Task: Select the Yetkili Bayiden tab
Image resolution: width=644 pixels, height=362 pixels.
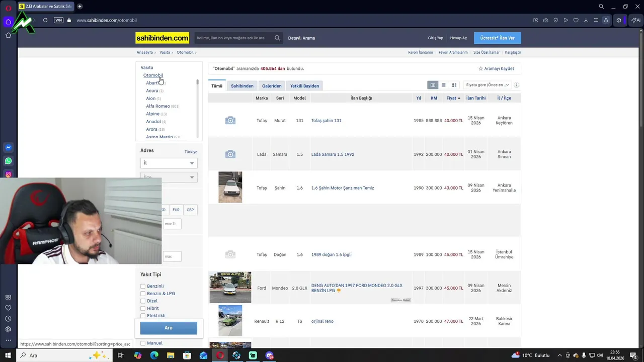Action: 304,86
